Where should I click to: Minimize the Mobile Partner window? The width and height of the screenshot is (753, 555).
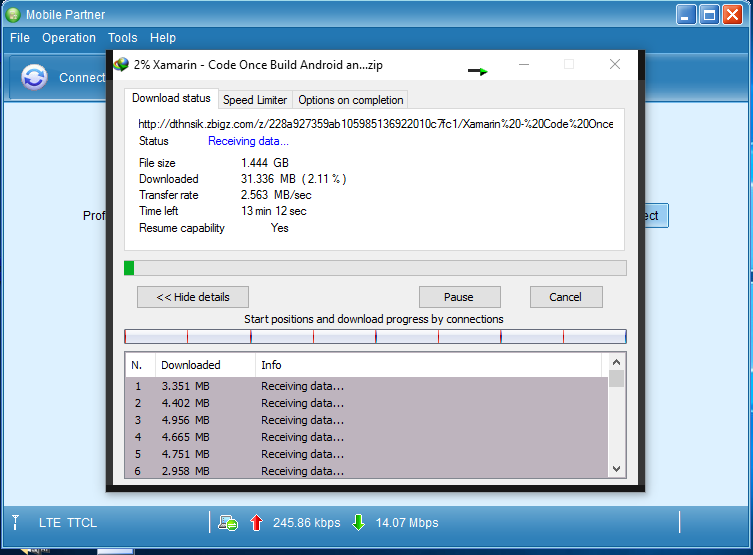click(686, 14)
